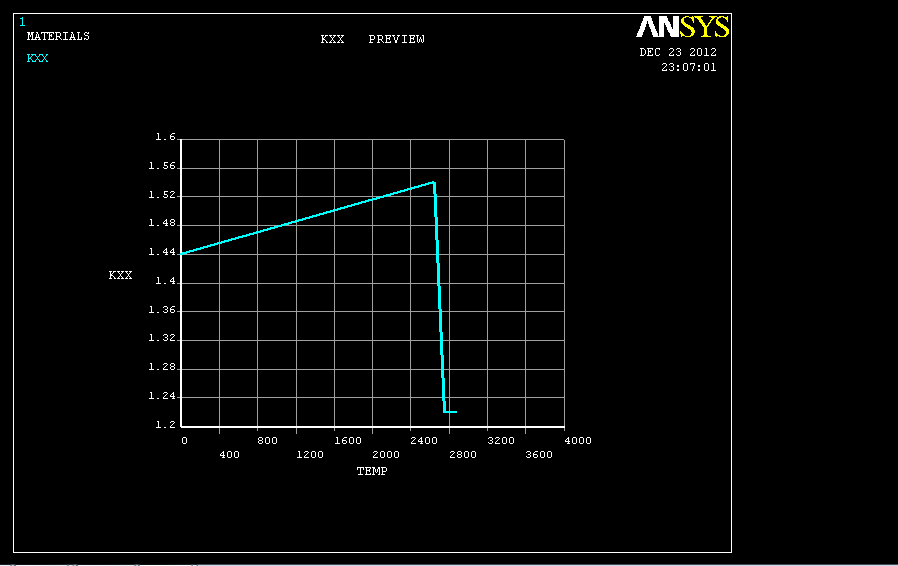The width and height of the screenshot is (898, 566).
Task: Click the MATERIALS label
Action: 58,36
